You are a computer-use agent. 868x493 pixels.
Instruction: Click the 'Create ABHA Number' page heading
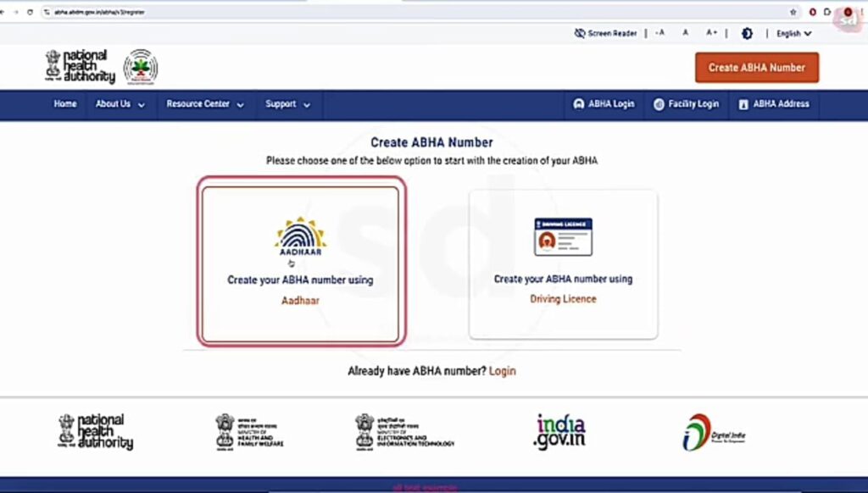coord(431,142)
